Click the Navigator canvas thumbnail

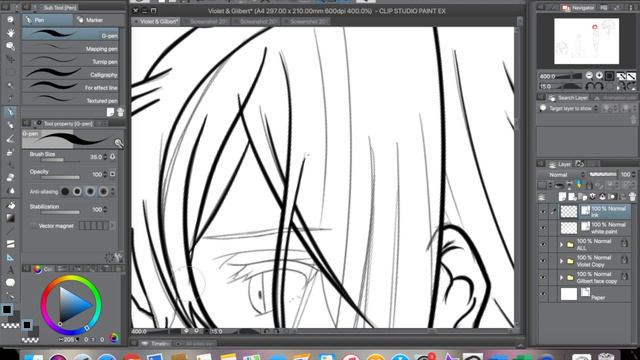click(586, 41)
